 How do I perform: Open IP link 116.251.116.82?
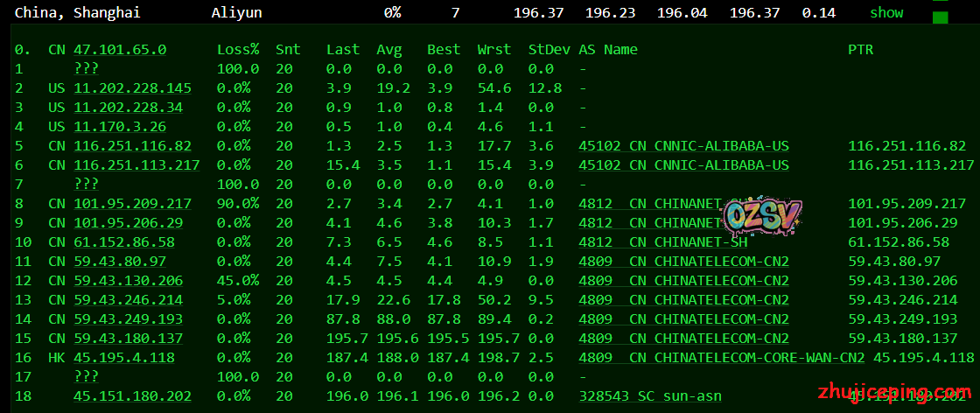click(x=132, y=146)
